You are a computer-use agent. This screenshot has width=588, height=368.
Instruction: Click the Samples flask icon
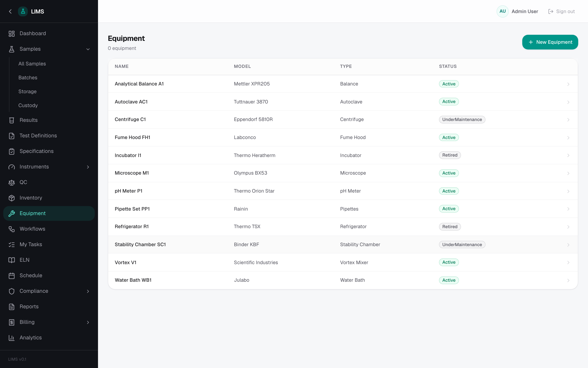(x=12, y=49)
